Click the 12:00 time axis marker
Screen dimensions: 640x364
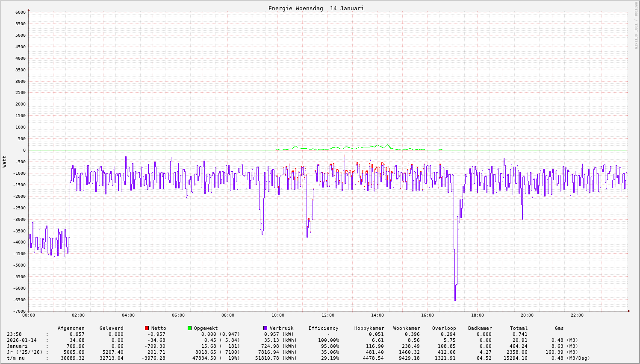(x=327, y=315)
